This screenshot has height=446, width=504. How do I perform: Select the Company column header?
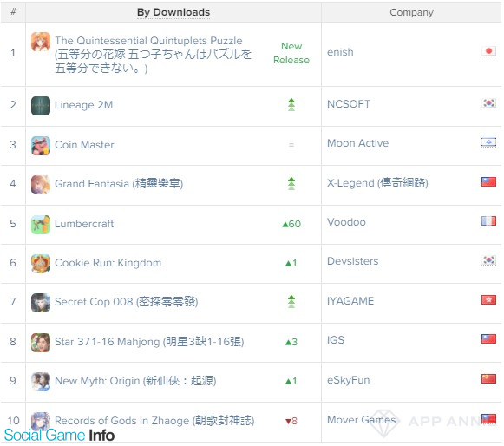411,12
